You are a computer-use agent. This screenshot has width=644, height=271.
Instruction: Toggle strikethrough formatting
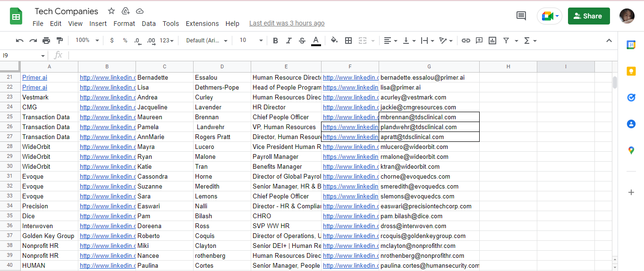(x=302, y=41)
